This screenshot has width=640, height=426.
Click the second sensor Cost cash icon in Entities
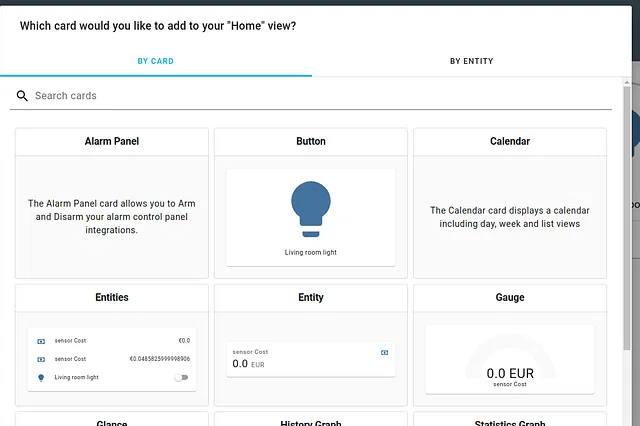pos(41,359)
